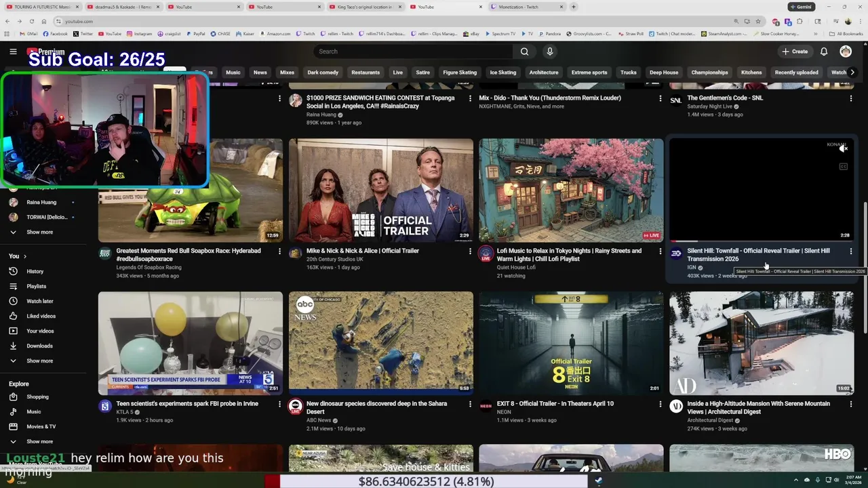This screenshot has height=488, width=868.
Task: Open KTLA 5 channel avatar
Action: tap(105, 406)
